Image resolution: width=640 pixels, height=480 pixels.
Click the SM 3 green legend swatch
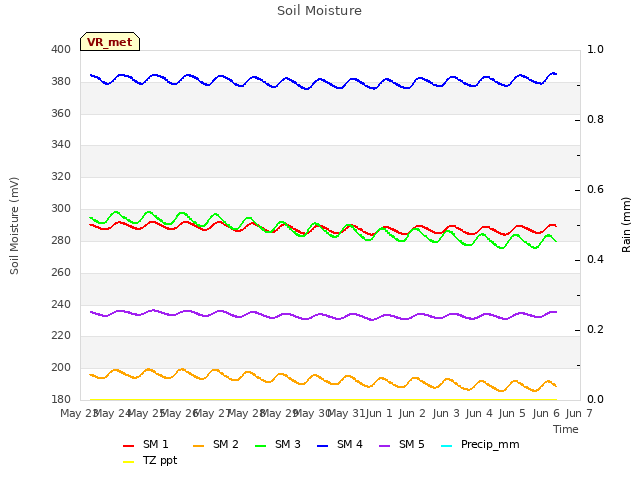click(260, 446)
